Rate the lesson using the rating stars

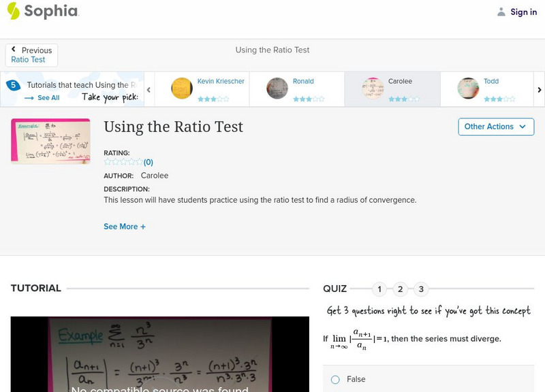click(x=123, y=161)
